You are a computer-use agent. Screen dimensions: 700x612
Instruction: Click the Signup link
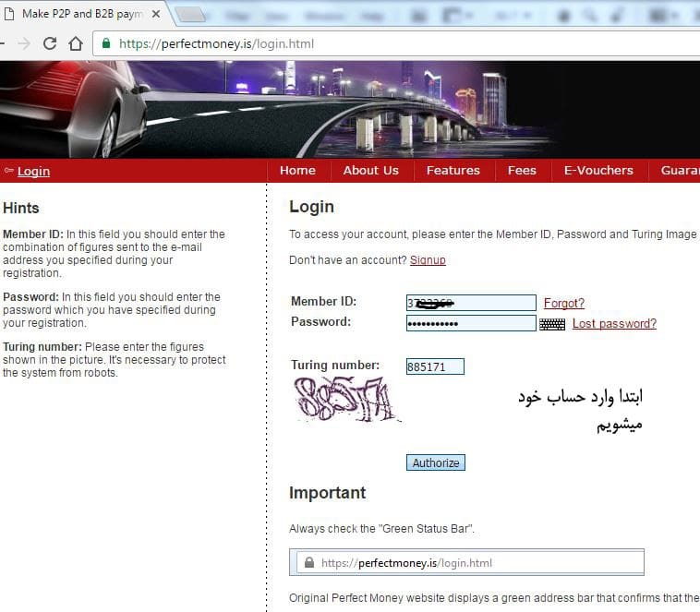428,259
